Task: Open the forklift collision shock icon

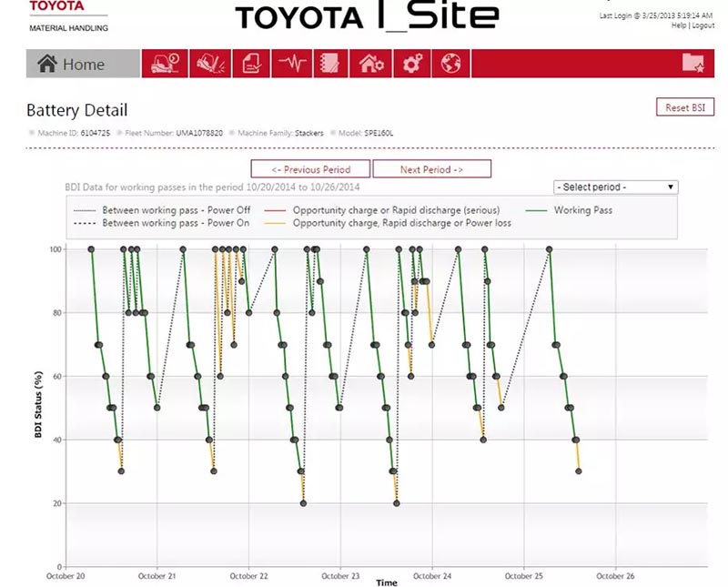Action: [x=210, y=64]
